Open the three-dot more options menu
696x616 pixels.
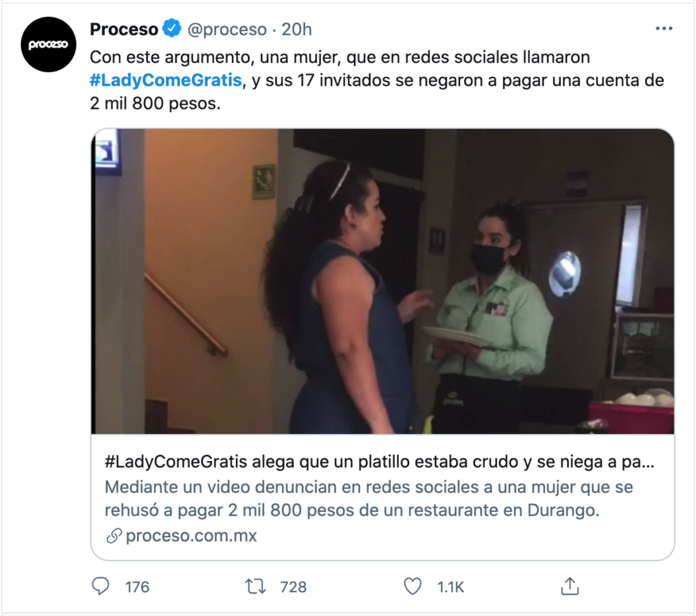click(663, 29)
